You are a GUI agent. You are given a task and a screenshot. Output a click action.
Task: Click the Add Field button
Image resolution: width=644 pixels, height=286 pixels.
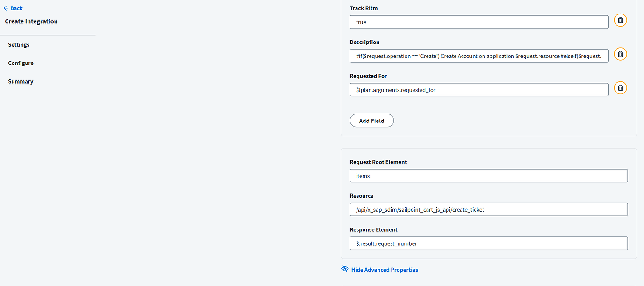click(371, 120)
